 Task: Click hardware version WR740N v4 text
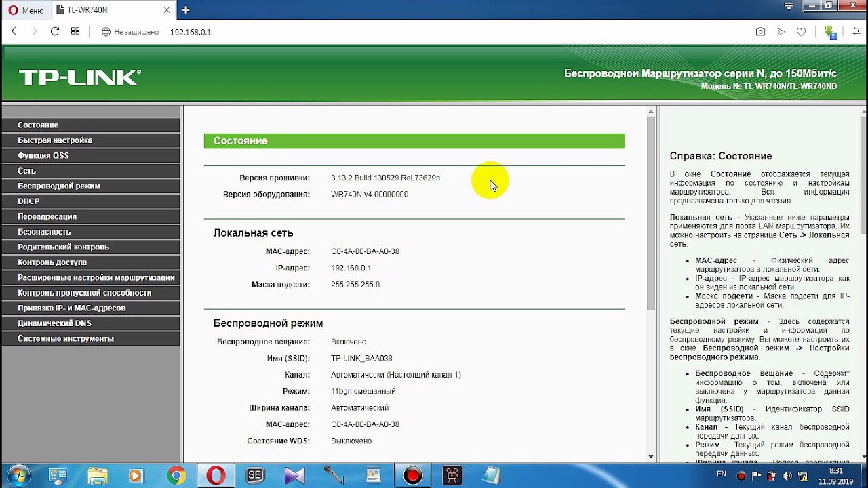pyautogui.click(x=370, y=195)
